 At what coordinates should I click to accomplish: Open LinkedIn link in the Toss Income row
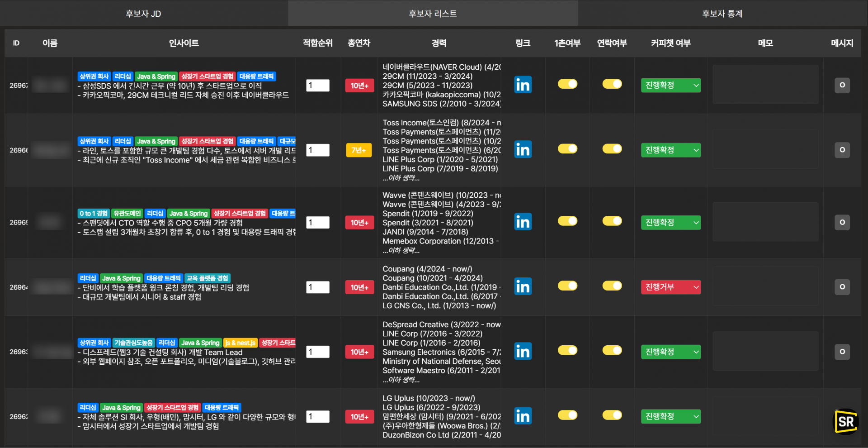[x=523, y=149]
